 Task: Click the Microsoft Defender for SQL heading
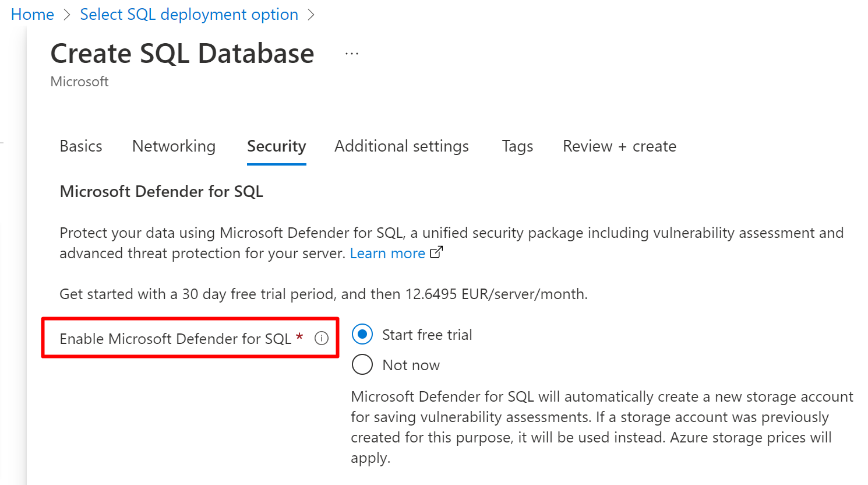click(161, 192)
